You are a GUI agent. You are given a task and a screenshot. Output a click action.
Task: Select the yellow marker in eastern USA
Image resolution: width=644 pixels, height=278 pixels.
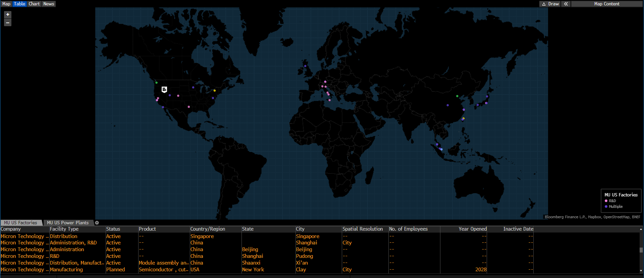pos(215,90)
